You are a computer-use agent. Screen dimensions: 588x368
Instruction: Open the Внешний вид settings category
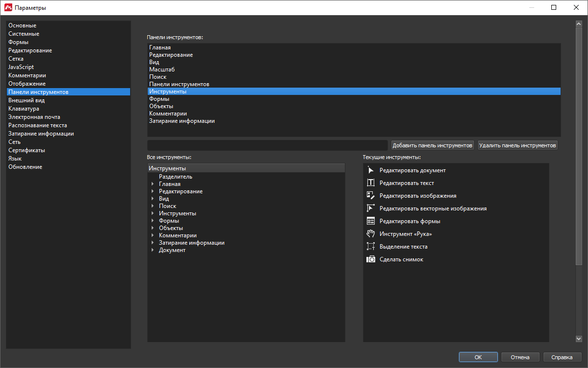click(26, 100)
